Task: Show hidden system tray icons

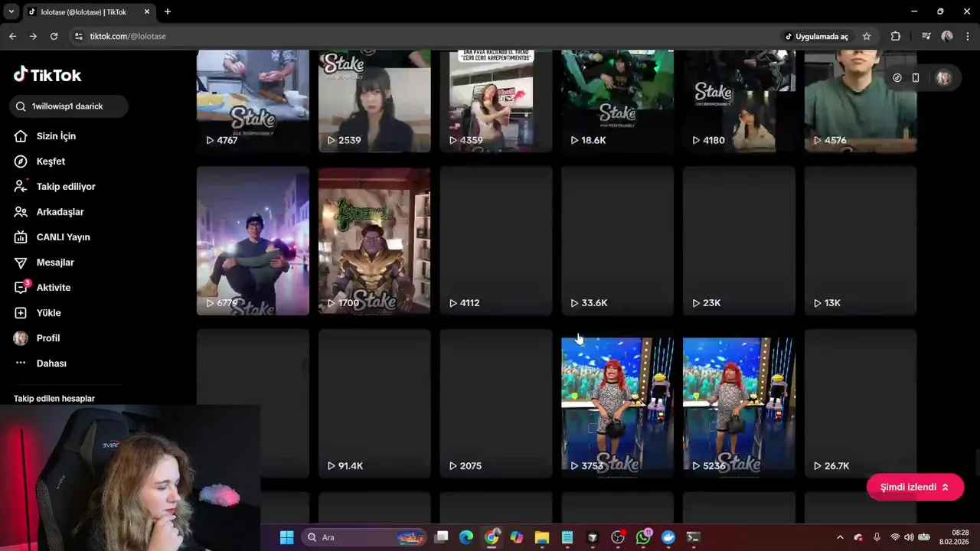Action: [840, 537]
